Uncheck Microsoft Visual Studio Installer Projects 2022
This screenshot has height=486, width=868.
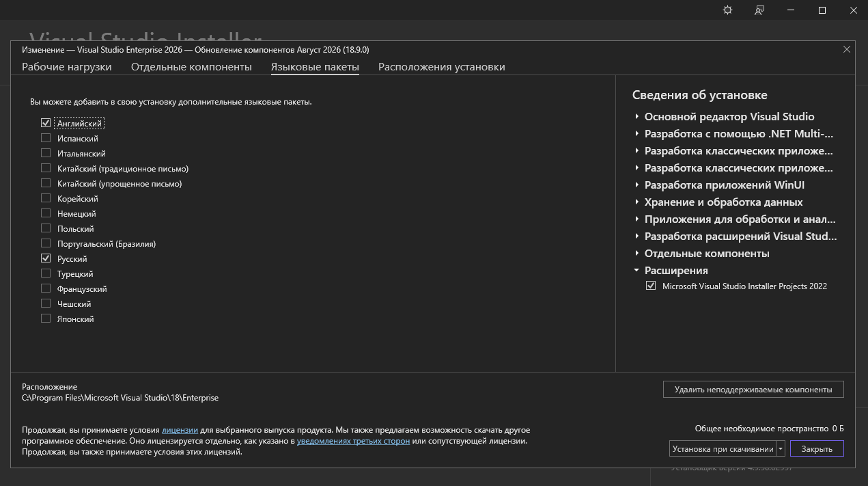click(651, 286)
